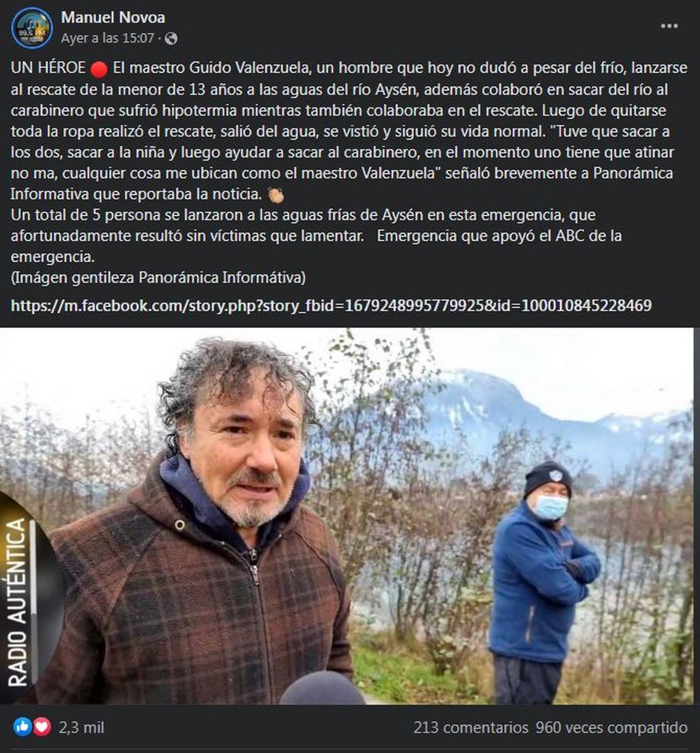Viewport: 700px width, 753px height.
Task: Click the man in blue jacket in photo
Action: (x=542, y=583)
